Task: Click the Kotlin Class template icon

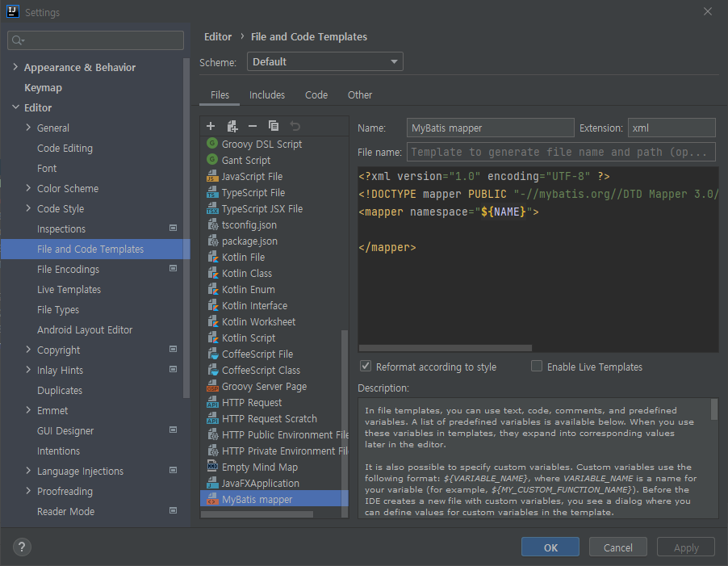Action: pos(212,273)
